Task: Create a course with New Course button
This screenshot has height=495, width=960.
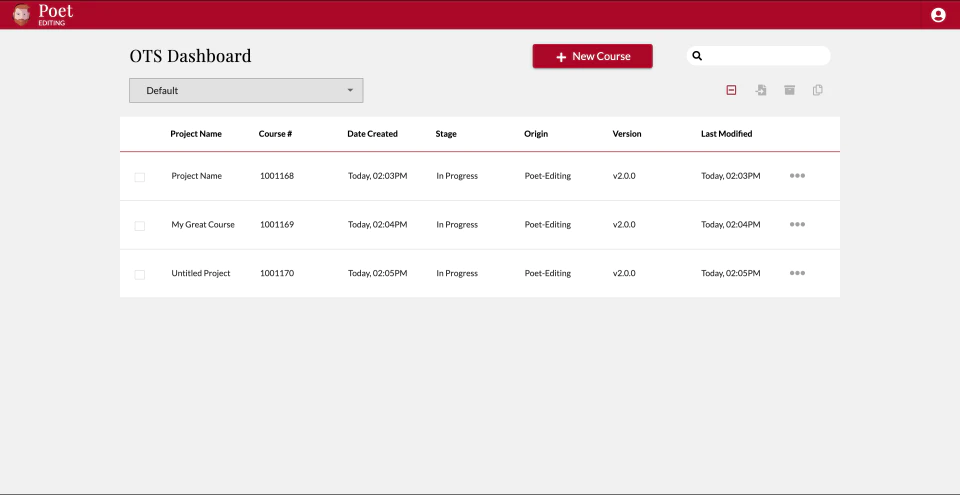Action: point(593,56)
